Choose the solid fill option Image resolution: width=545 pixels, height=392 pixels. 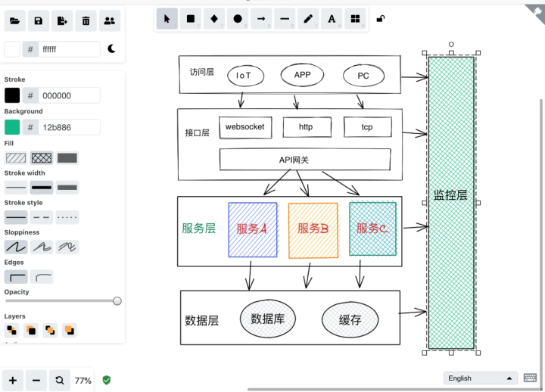coord(67,158)
